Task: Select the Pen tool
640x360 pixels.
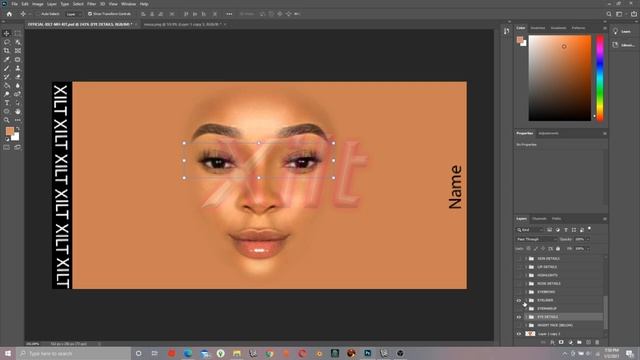Action: (x=18, y=94)
